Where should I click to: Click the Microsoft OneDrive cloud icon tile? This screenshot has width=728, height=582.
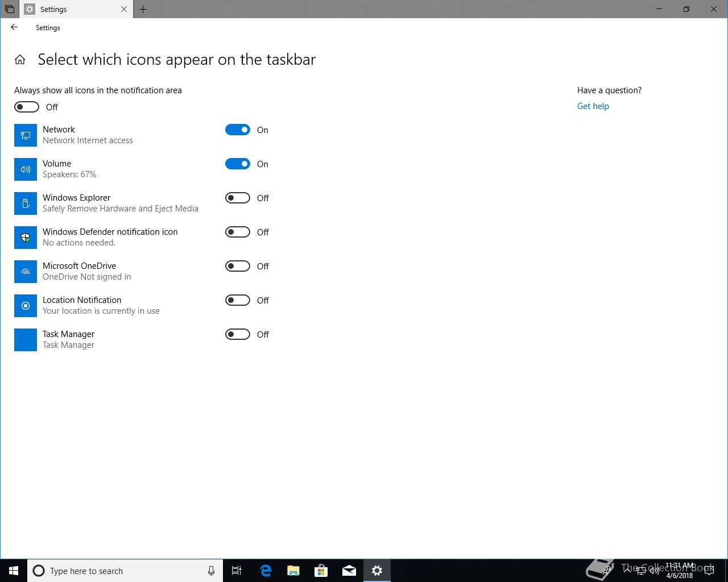(26, 272)
